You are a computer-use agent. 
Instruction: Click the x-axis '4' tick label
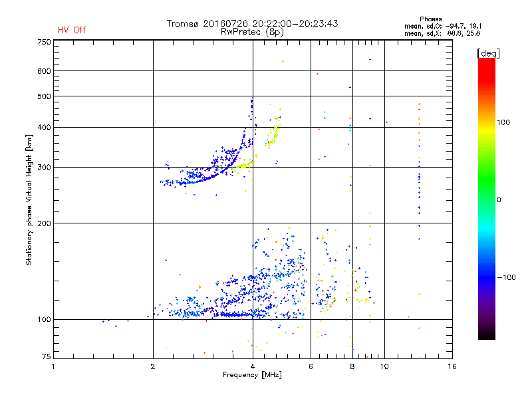click(253, 366)
